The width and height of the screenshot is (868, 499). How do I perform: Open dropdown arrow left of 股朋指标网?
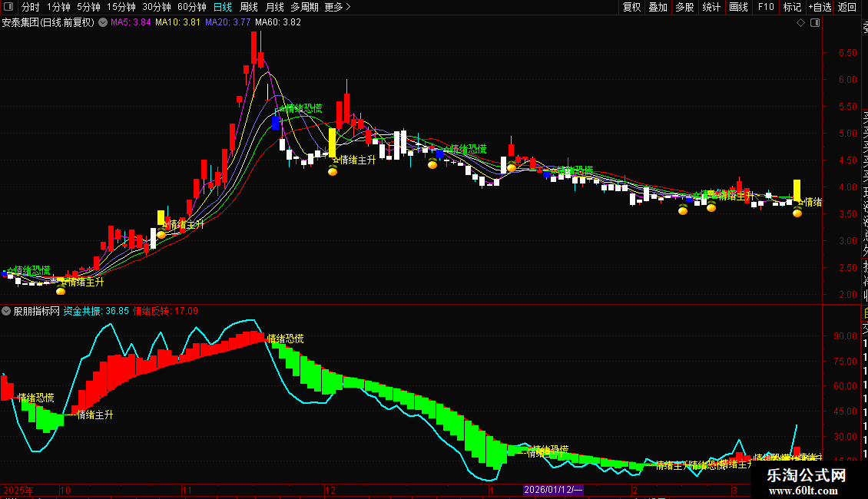click(x=6, y=311)
